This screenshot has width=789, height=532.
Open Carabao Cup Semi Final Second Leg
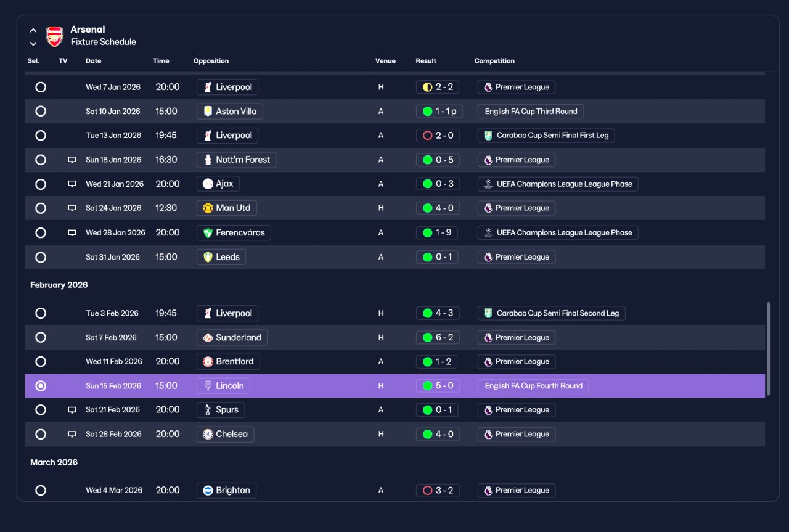(x=552, y=313)
